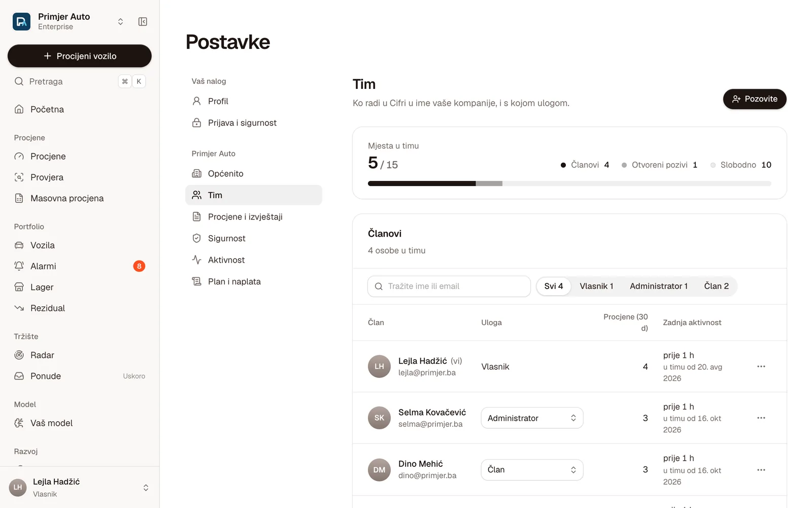This screenshot has height=508, width=812.
Task: Select the Tim settings item
Action: pos(254,195)
